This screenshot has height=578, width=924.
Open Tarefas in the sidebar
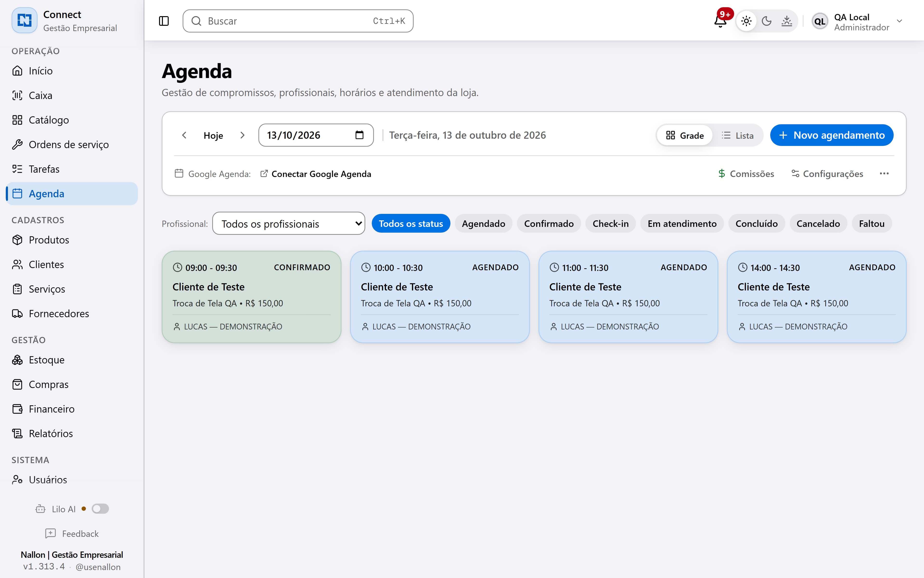(x=72, y=169)
